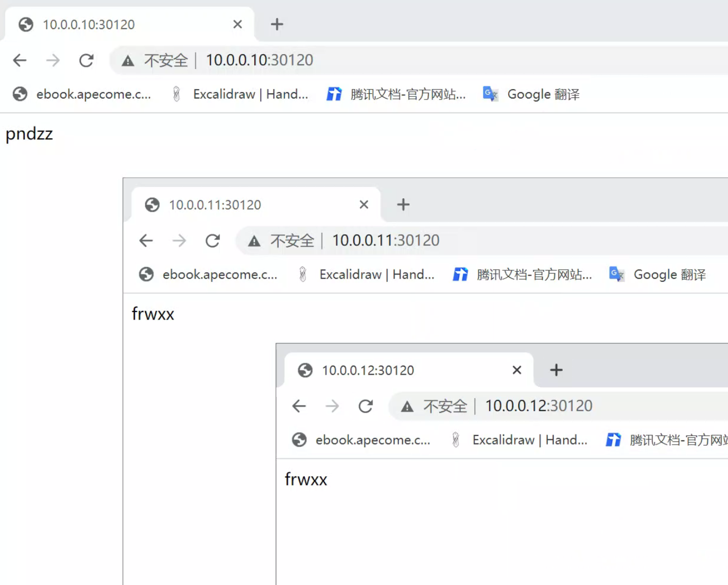Open new tab in the 10.0.0.12 window
This screenshot has height=585, width=728.
[556, 370]
